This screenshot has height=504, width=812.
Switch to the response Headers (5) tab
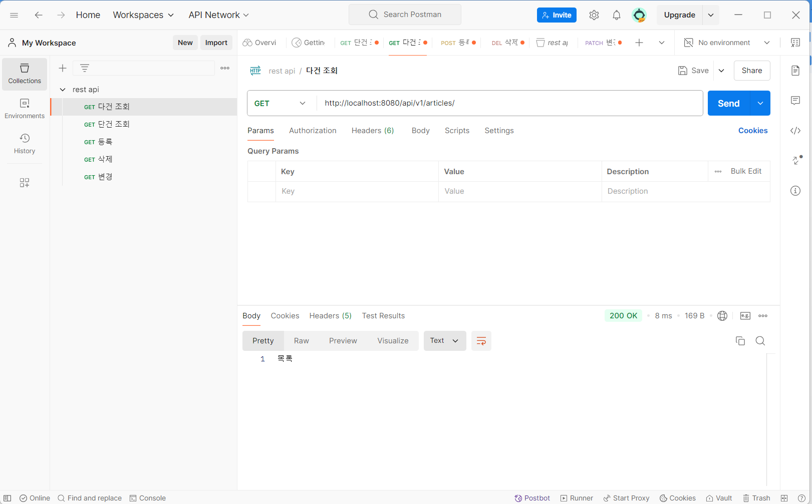click(331, 316)
